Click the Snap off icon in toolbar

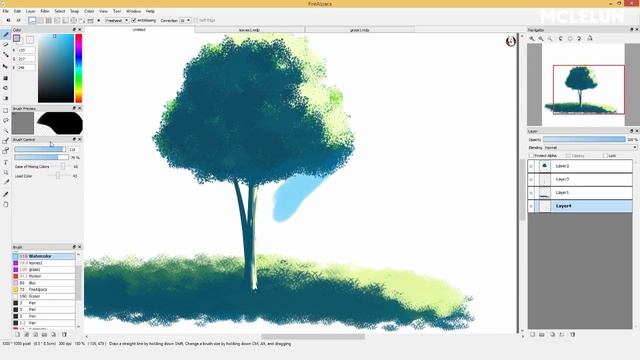(32, 20)
